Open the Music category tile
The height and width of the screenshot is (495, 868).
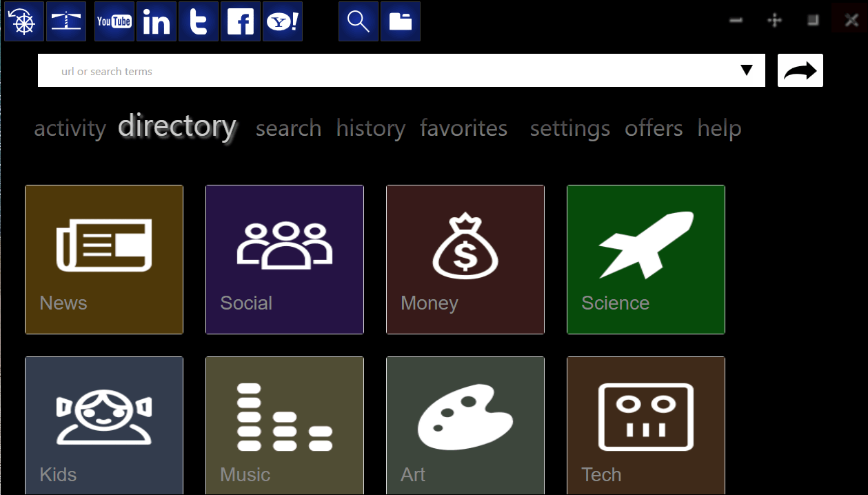285,425
